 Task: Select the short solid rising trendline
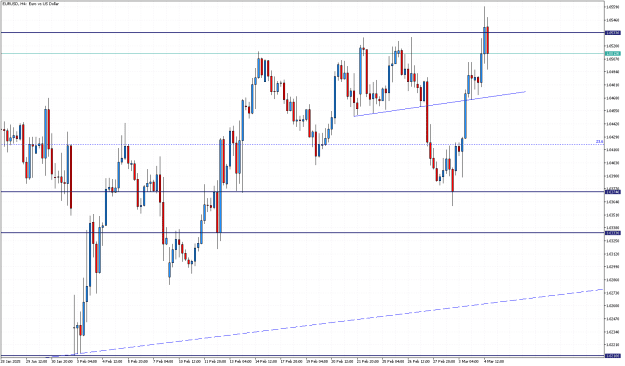click(x=440, y=104)
